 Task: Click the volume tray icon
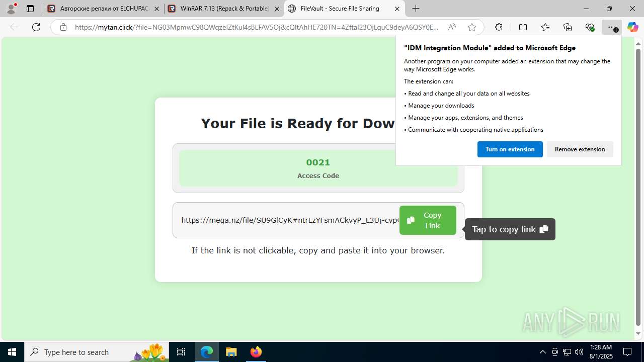tap(579, 352)
